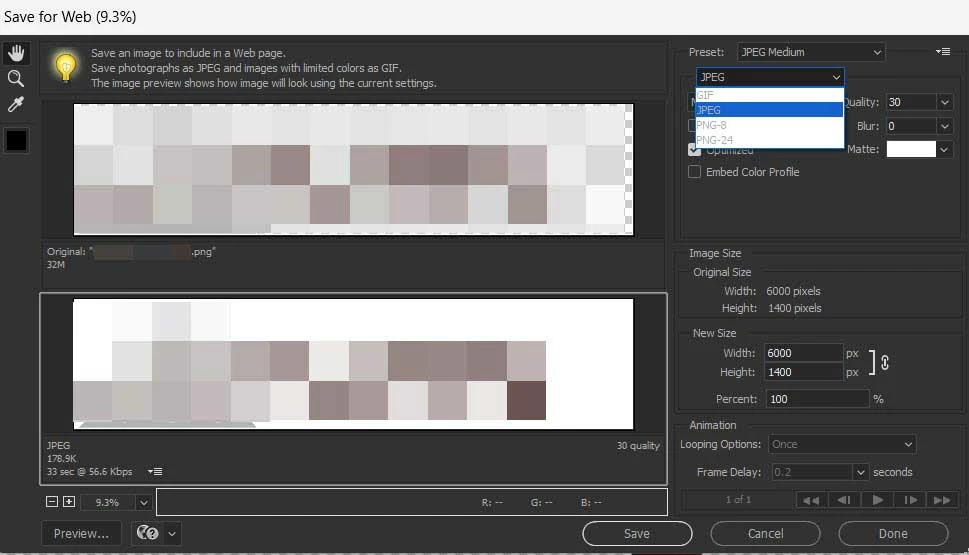Select the Eyedropper tool
This screenshot has width=969, height=555.
point(16,104)
